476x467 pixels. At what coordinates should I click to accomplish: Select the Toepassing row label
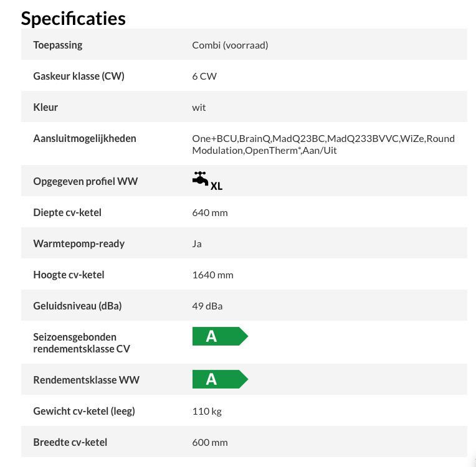pyautogui.click(x=58, y=45)
